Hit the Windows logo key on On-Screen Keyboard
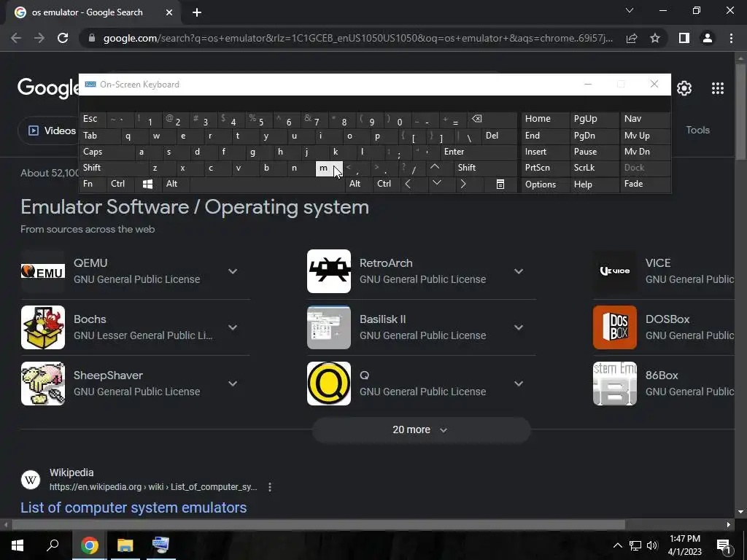The height and width of the screenshot is (560, 747). (x=147, y=184)
